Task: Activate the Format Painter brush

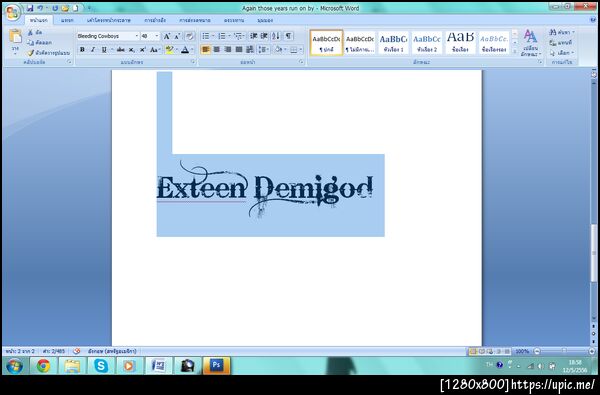Action: 49,53
